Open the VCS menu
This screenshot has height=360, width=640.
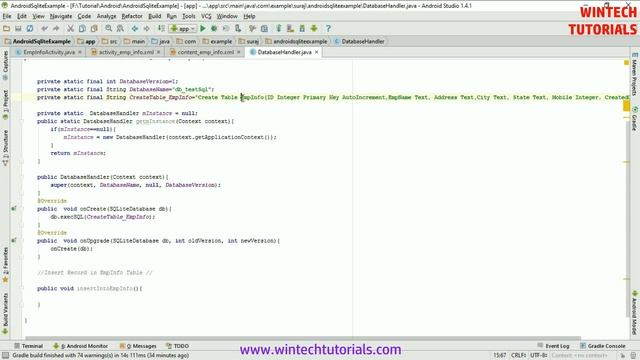point(206,16)
